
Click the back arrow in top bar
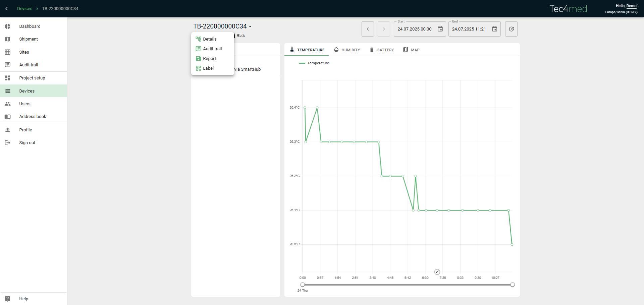[x=7, y=9]
